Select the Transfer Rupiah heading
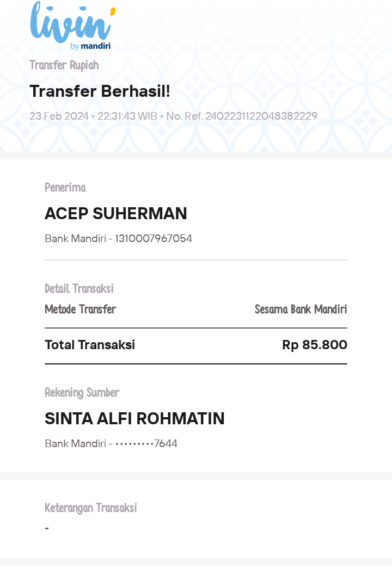 64,65
